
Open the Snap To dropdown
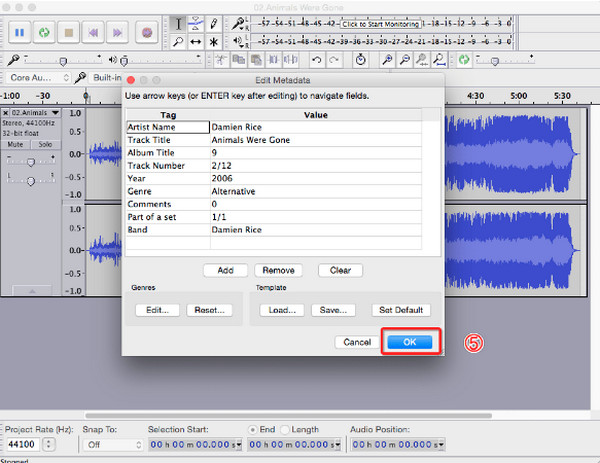pos(114,445)
